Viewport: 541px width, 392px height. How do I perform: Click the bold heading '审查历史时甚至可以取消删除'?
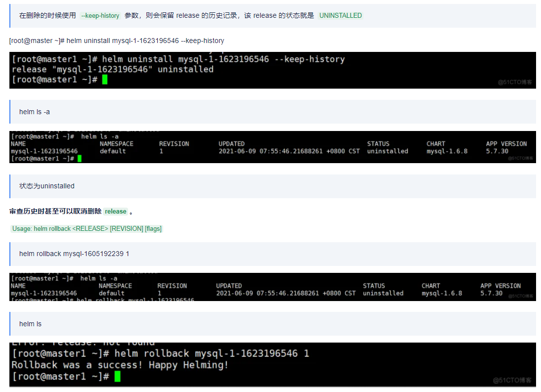point(55,212)
